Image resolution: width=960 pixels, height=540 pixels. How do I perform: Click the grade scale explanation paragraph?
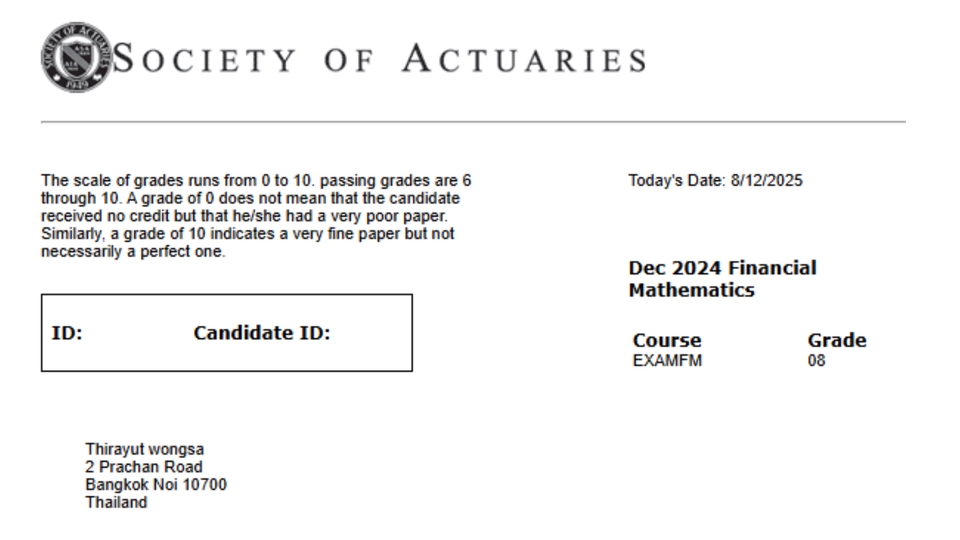tap(255, 216)
